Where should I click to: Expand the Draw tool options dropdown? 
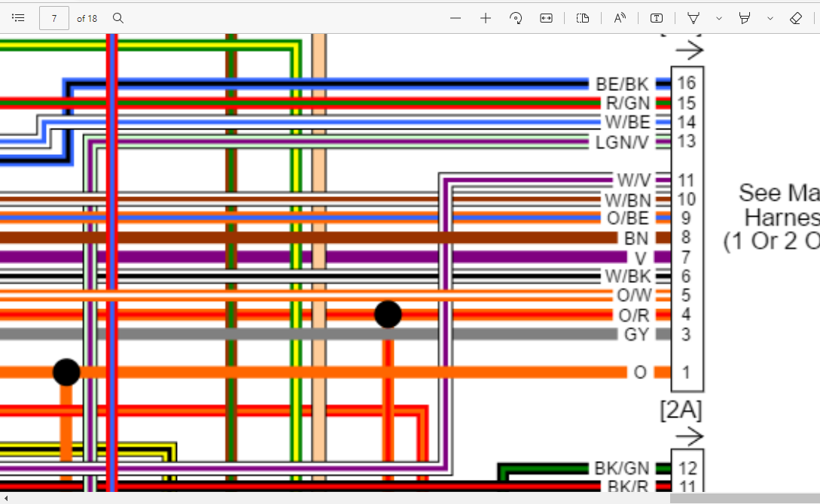[x=718, y=18]
